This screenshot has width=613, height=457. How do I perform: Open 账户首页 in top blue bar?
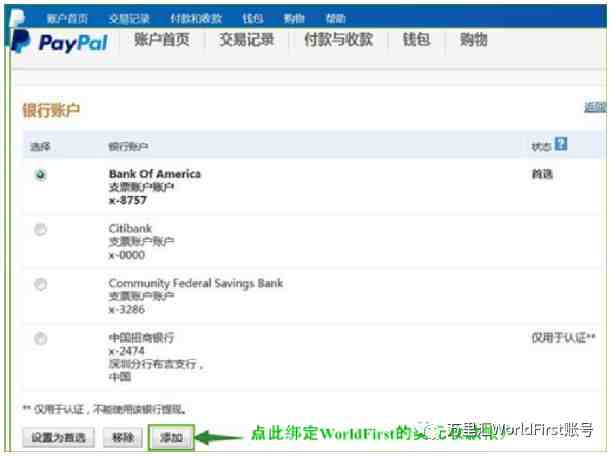coord(67,18)
